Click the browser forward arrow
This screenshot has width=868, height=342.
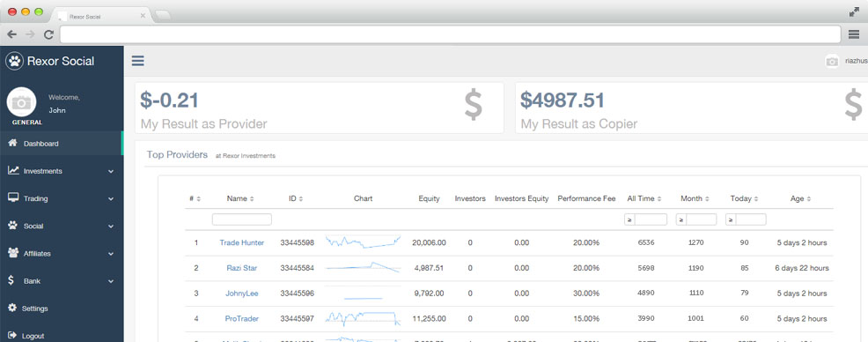(30, 34)
